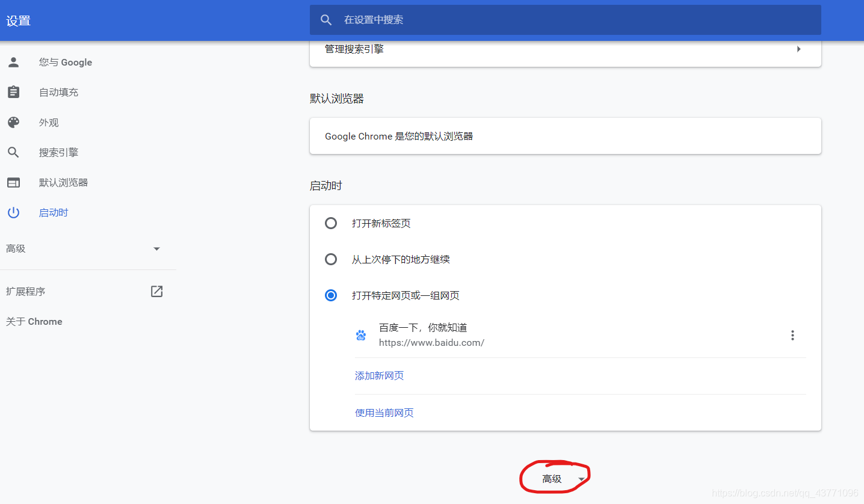Open 管理搜索引擎 via its right arrow
Image resolution: width=864 pixels, height=504 pixels.
coord(799,49)
